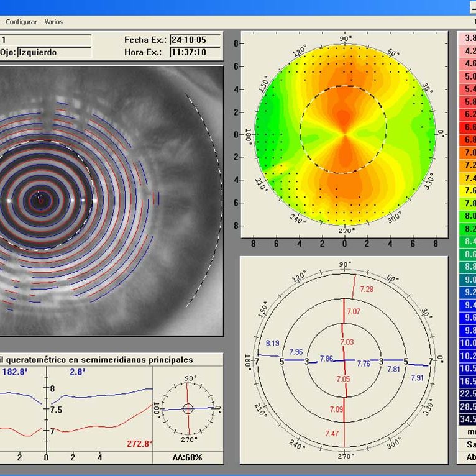
Task: Select the 34.5 dark navy scale swatch
Action: click(467, 419)
